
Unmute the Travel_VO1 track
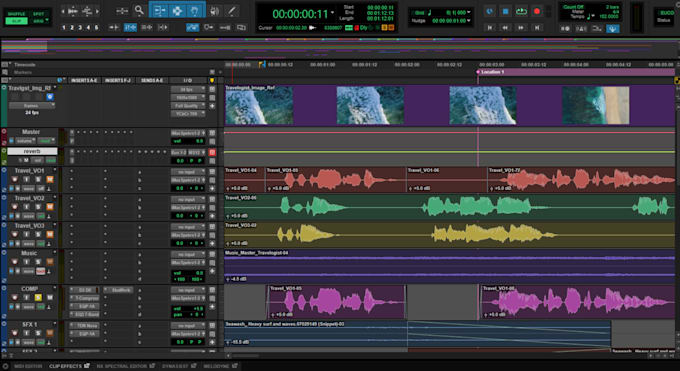coord(50,180)
